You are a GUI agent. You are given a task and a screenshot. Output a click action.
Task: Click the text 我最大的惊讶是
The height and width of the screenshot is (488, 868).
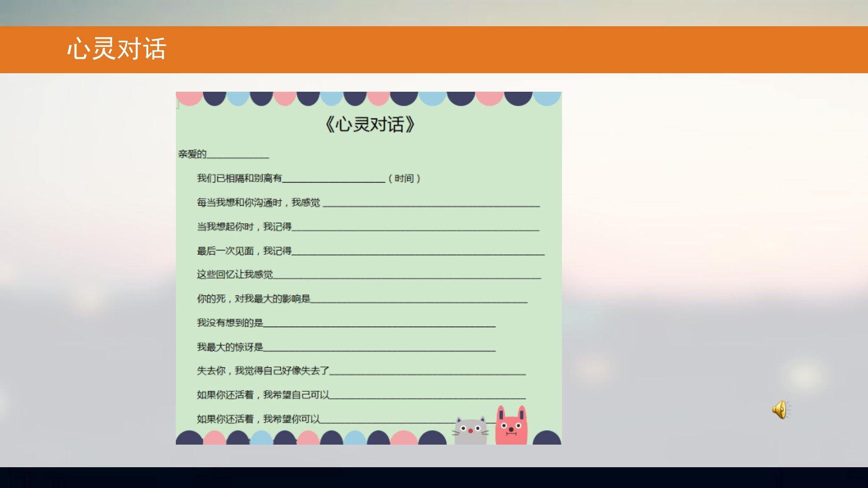[230, 347]
